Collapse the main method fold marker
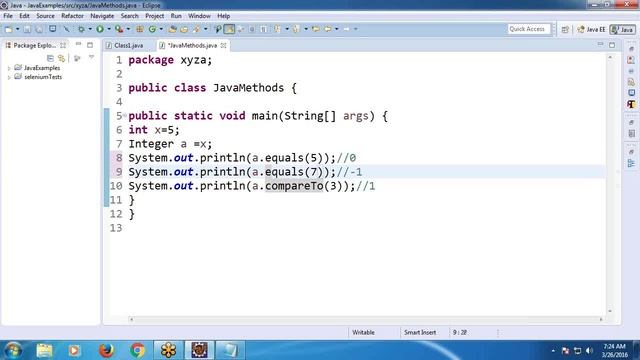The height and width of the screenshot is (360, 640). tap(124, 115)
